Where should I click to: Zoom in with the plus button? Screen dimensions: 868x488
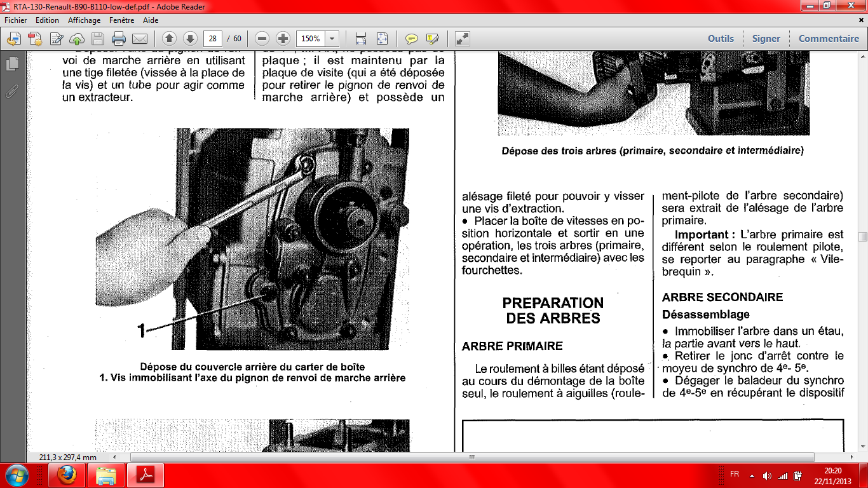(283, 39)
